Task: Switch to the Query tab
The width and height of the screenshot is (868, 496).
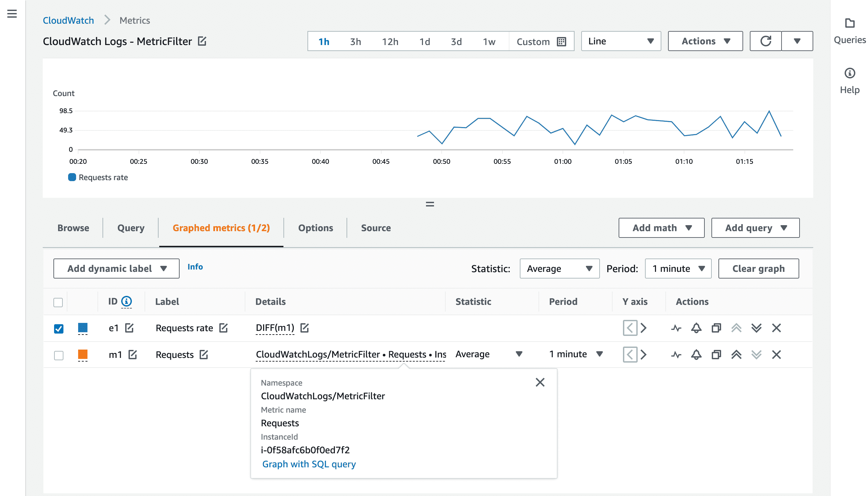Action: (x=131, y=228)
